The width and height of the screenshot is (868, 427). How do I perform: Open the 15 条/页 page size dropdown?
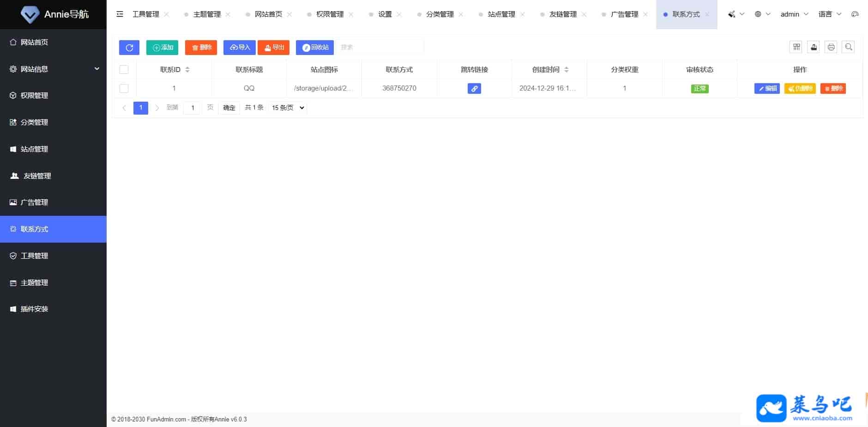coord(288,108)
